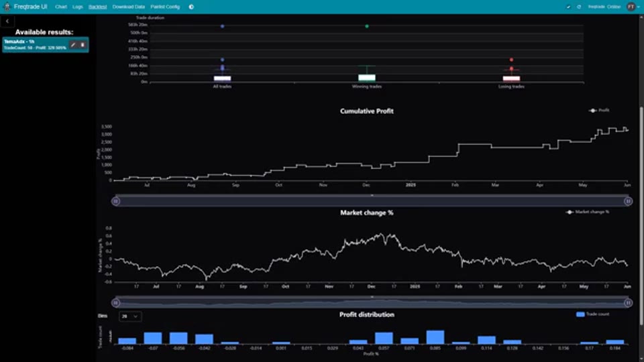Toggle the Trade count legend in Profit distribution
Screen dimensions: 644x362
point(592,314)
